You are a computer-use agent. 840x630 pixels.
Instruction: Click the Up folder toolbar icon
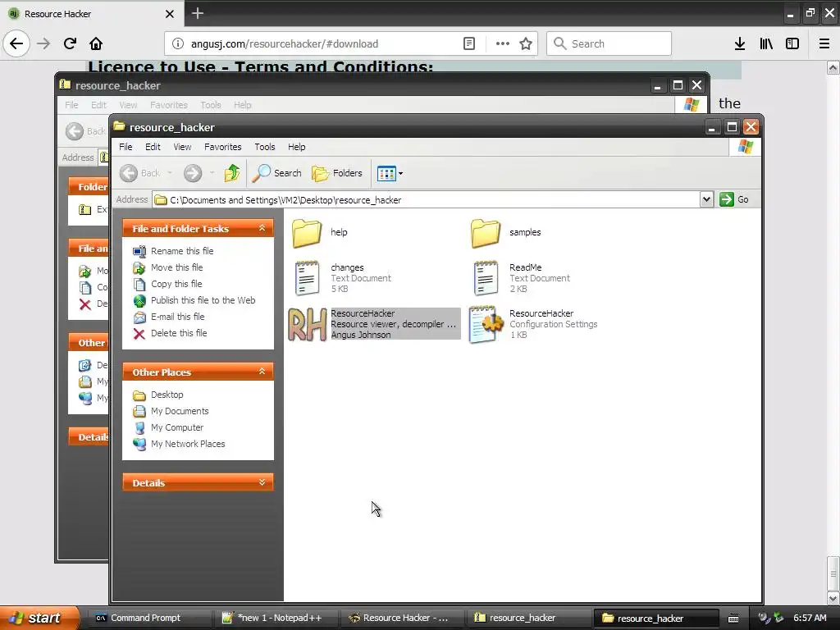pos(232,173)
